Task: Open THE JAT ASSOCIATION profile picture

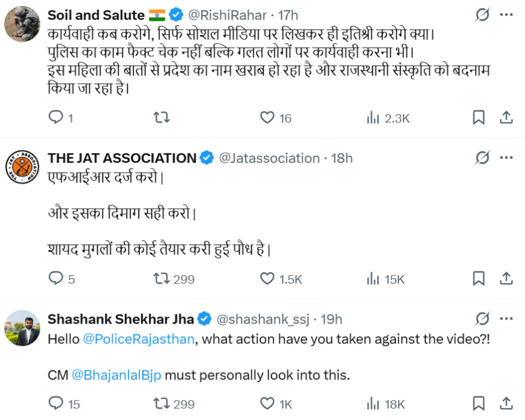Action: point(22,167)
